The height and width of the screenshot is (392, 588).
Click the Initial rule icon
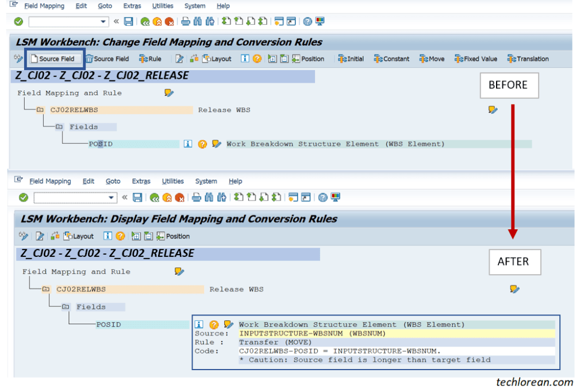click(x=351, y=58)
